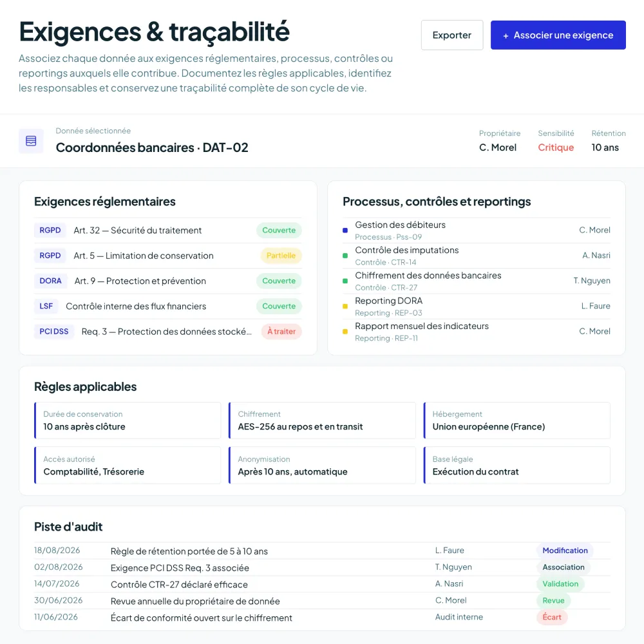
Task: Click green marker beside Contrôle des imputations
Action: click(x=345, y=256)
